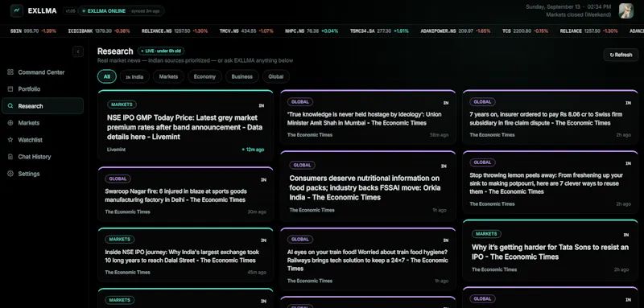Click the 12m ago timestamp on Livemint card
644x308 pixels.
[254, 150]
